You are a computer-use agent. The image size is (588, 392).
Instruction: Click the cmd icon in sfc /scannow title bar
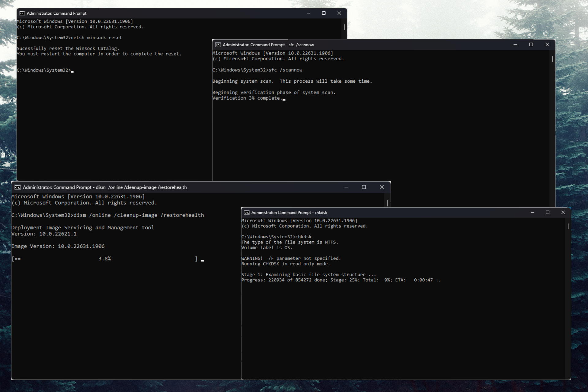(218, 45)
